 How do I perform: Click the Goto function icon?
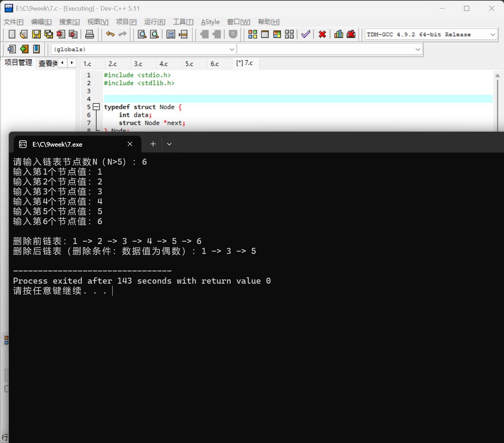pyautogui.click(x=171, y=34)
